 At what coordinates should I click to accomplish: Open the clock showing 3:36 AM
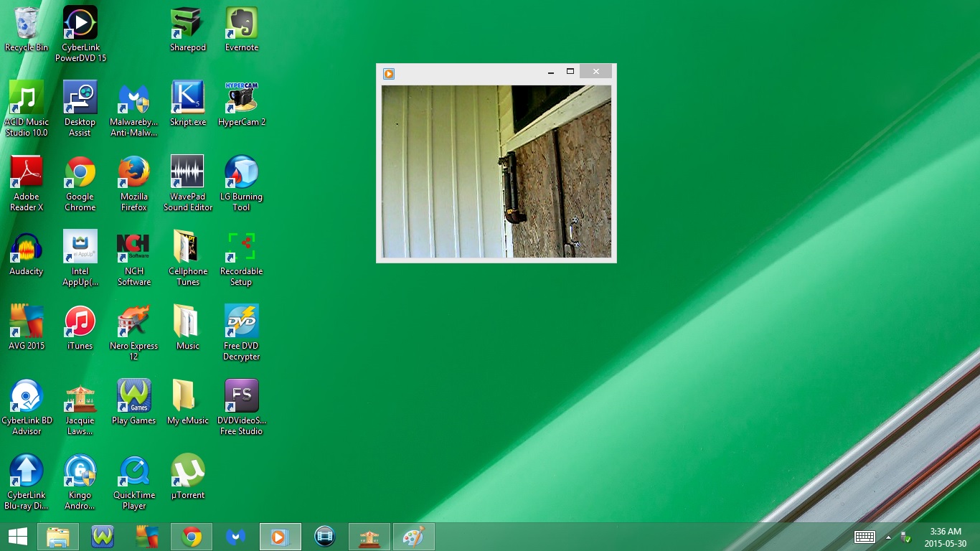pyautogui.click(x=946, y=537)
